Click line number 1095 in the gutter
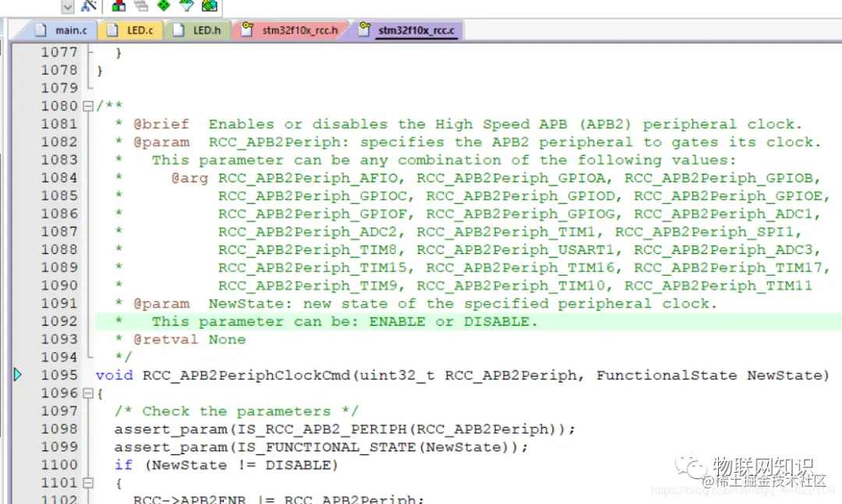842x504 pixels. (59, 375)
